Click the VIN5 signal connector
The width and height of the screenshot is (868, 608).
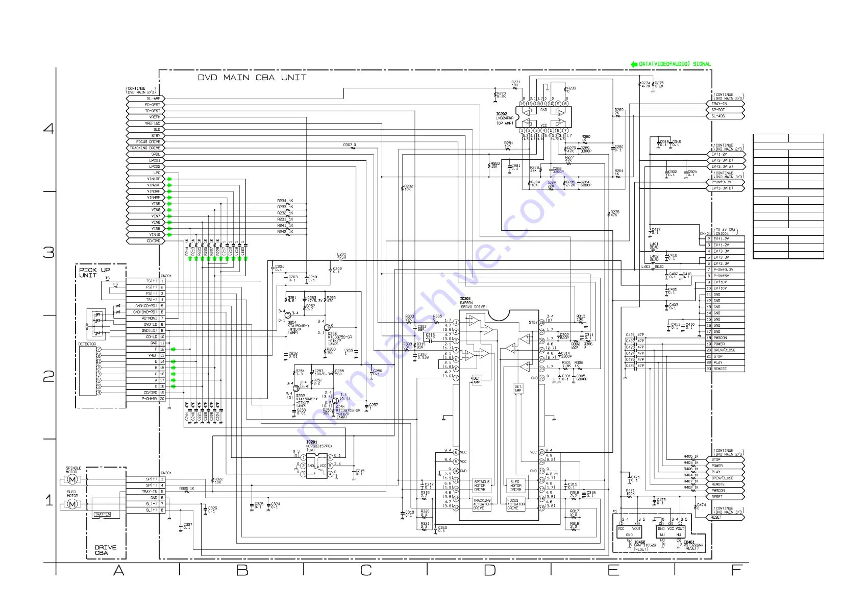coord(146,204)
